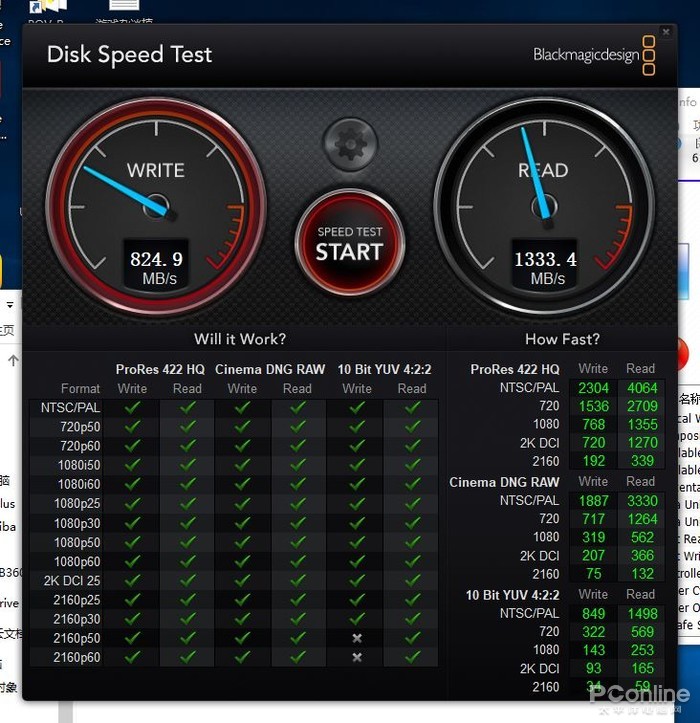Image resolution: width=700 pixels, height=723 pixels.
Task: Click the Disk Speed Test title text
Action: (129, 54)
